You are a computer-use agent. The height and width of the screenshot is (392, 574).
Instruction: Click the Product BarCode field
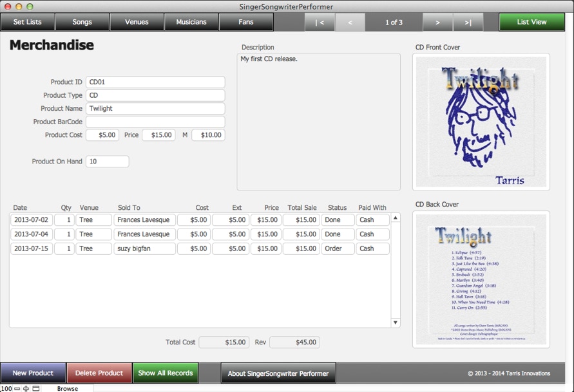[155, 122]
